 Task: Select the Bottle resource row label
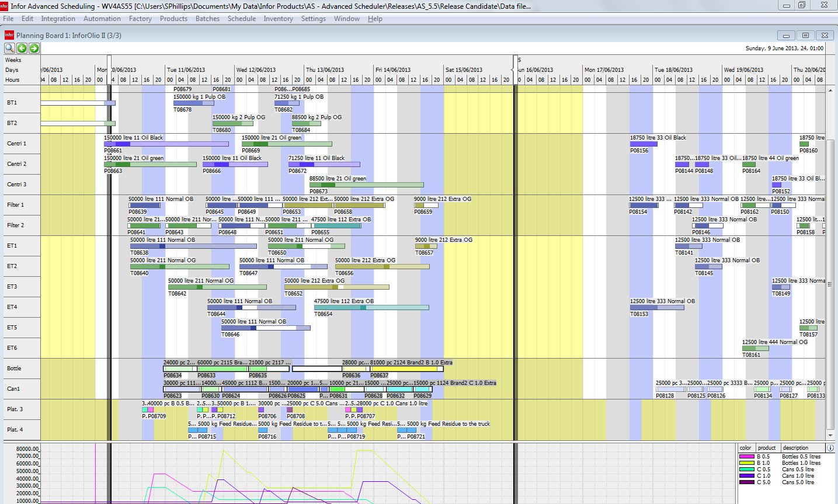pos(14,369)
